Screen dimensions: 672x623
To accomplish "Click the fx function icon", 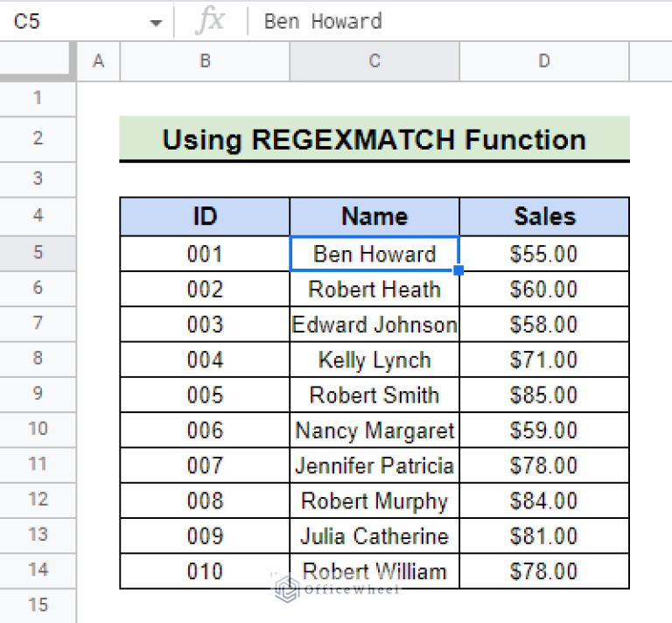I will (209, 21).
